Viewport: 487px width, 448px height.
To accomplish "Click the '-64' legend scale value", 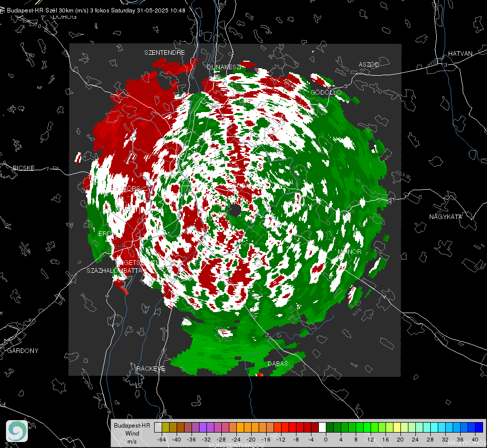I will point(161,440).
